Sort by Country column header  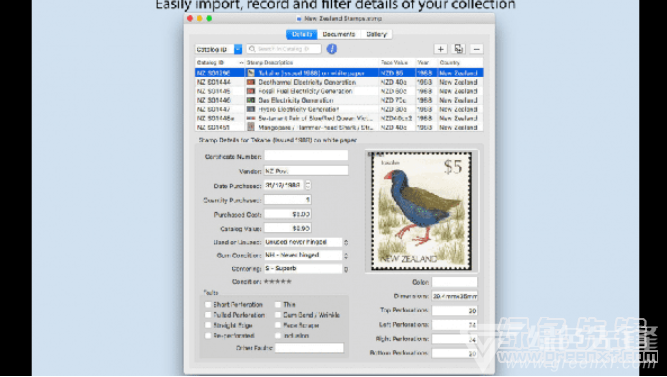tap(450, 63)
